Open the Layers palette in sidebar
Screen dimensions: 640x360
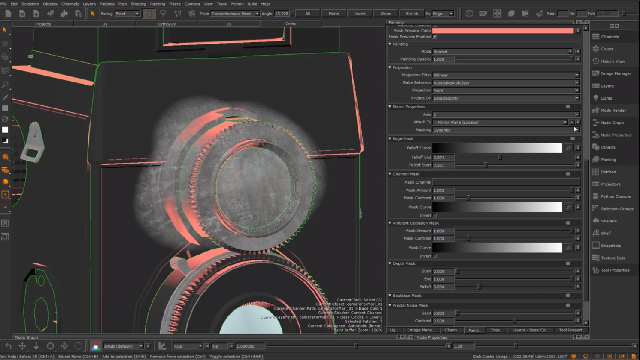pos(603,86)
